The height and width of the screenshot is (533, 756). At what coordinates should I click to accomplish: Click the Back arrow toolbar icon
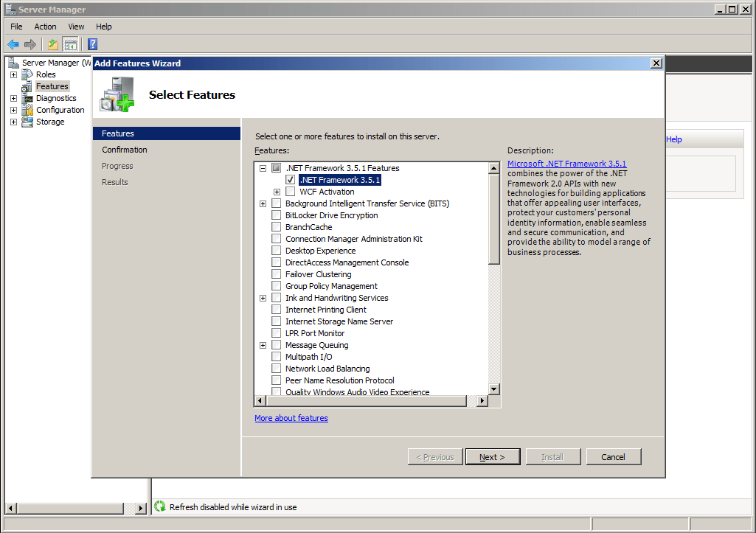13,44
